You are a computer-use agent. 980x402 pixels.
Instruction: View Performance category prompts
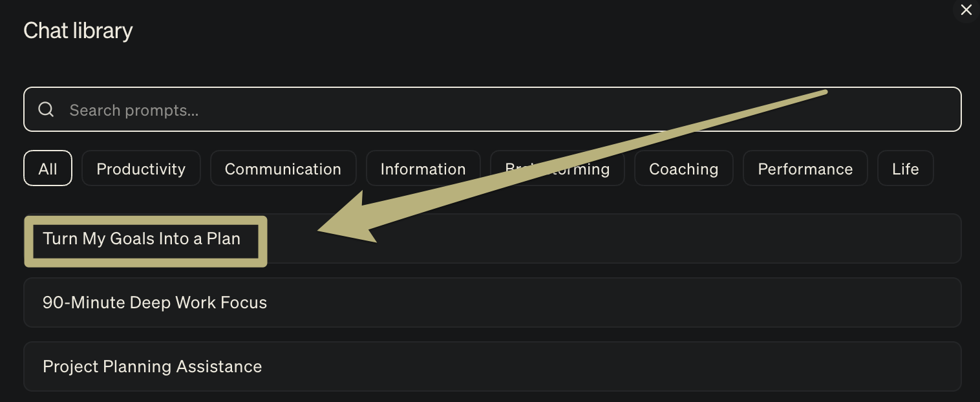click(x=805, y=169)
